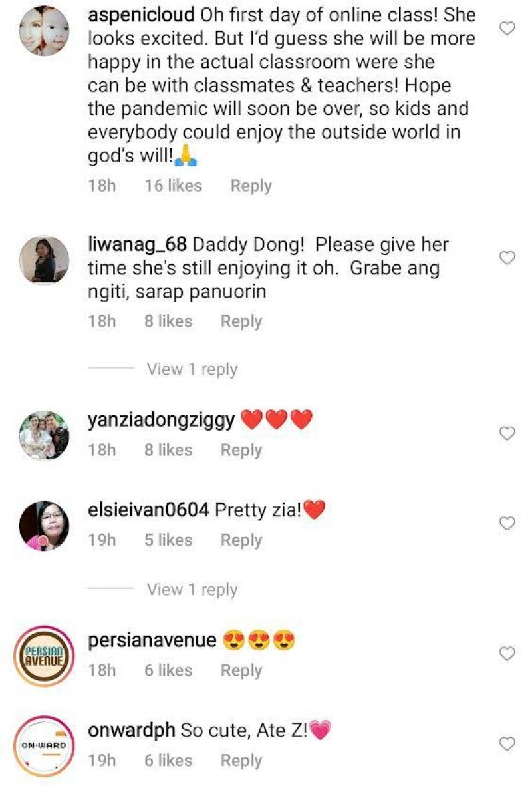The height and width of the screenshot is (808, 532).
Task: Reply to persianavenue's comment
Action: (x=241, y=670)
